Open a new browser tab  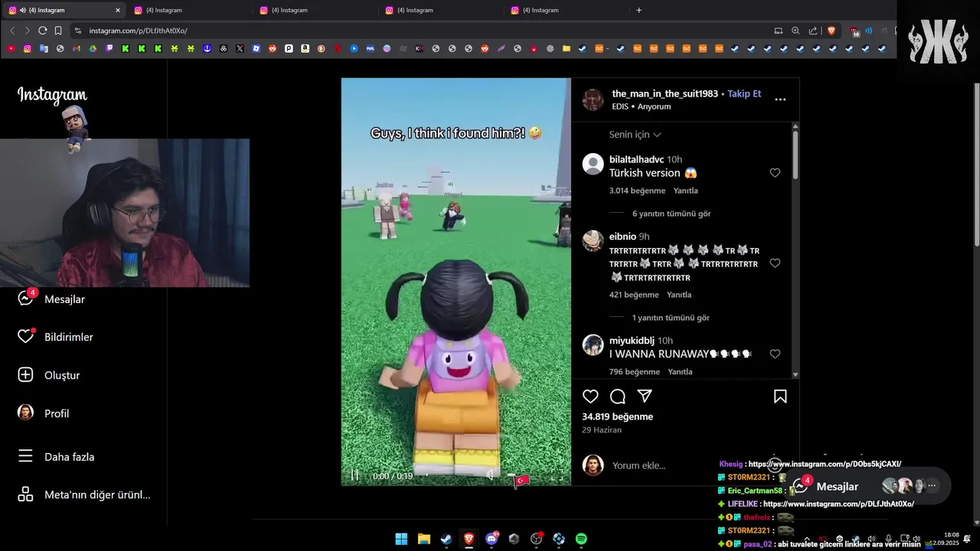639,10
